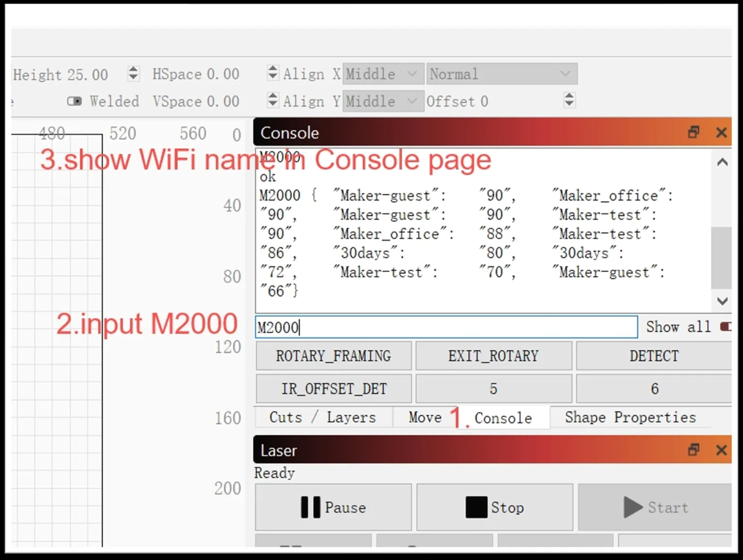Click the console scrollbar down arrow
The image size is (743, 560).
pos(722,301)
